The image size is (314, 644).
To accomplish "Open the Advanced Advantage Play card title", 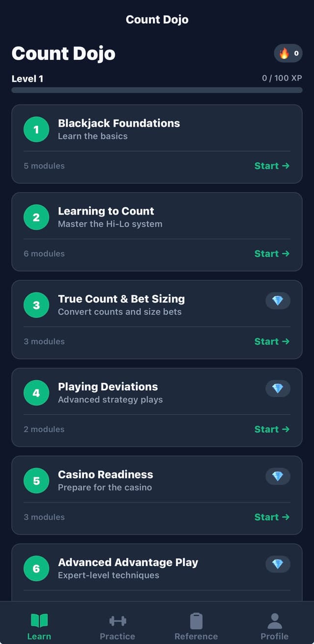I will tap(128, 563).
